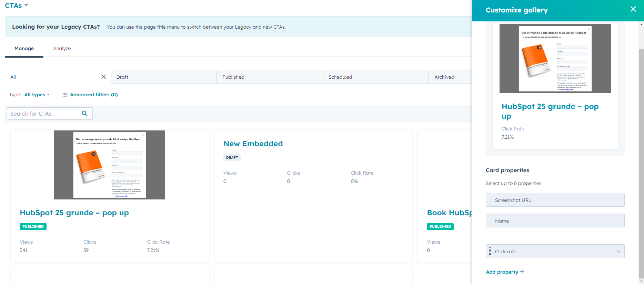This screenshot has height=284, width=644.
Task: Open the CTAs page title dropdown
Action: 17,6
